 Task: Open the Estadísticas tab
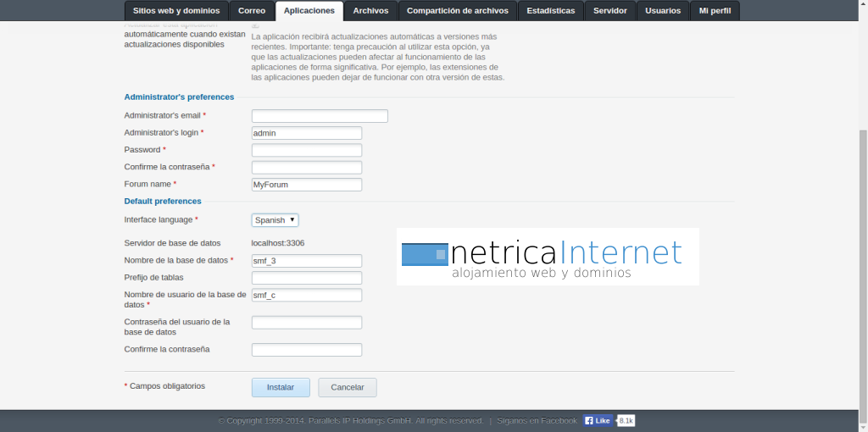click(551, 10)
